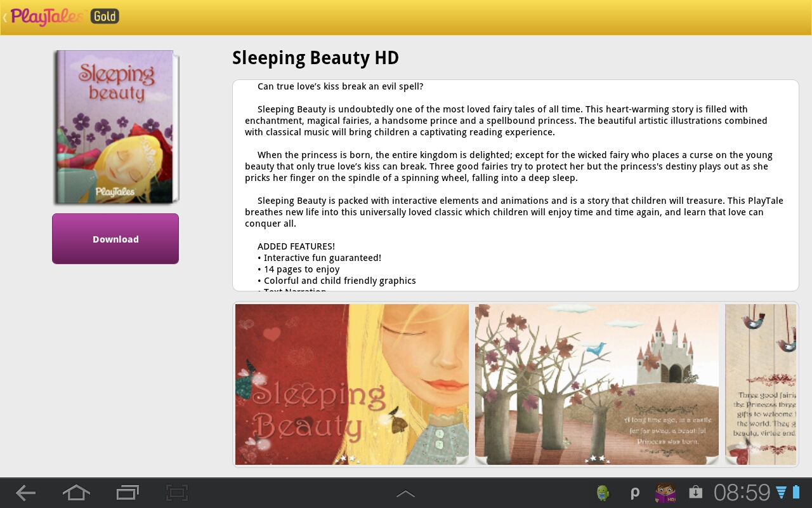
Task: Tap the Gold badge in the header
Action: point(105,16)
